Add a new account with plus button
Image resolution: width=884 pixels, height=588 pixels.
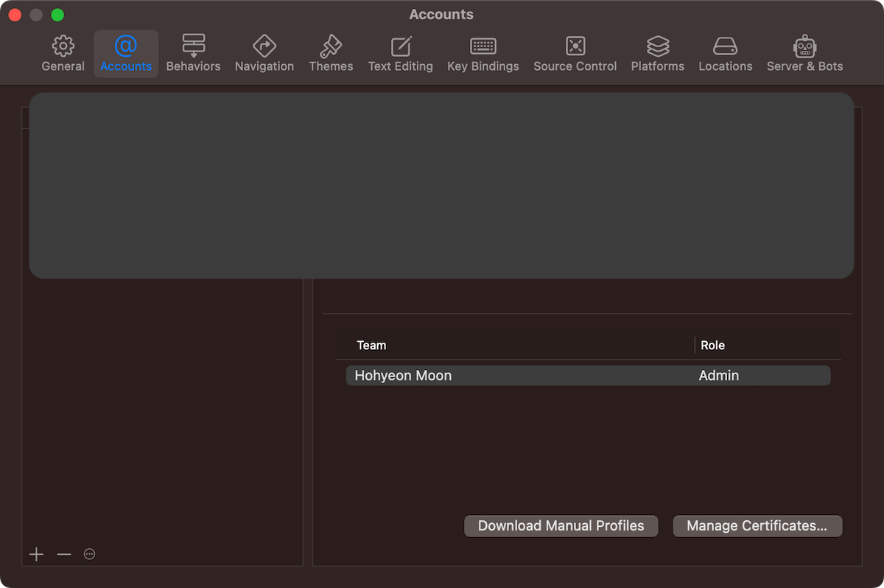pyautogui.click(x=36, y=554)
